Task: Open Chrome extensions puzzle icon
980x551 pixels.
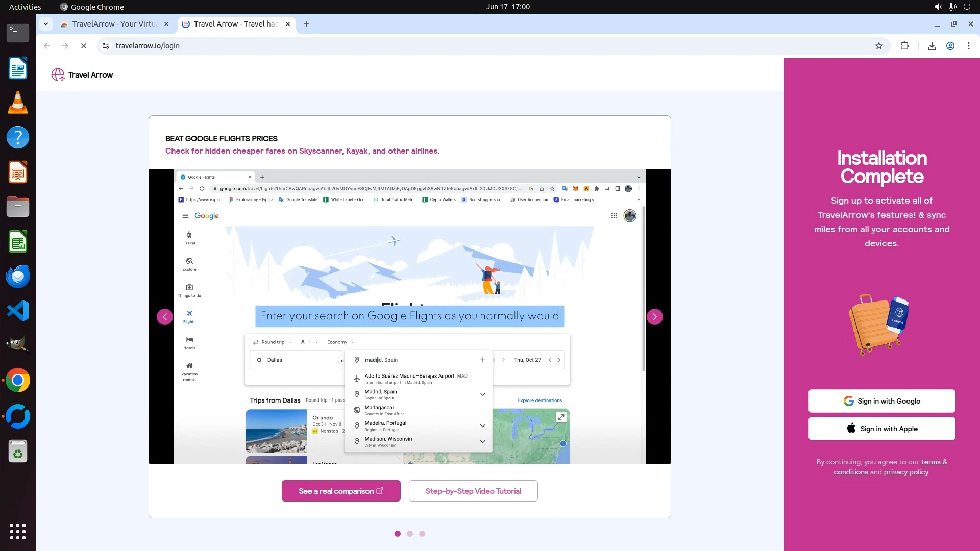Action: (x=904, y=46)
